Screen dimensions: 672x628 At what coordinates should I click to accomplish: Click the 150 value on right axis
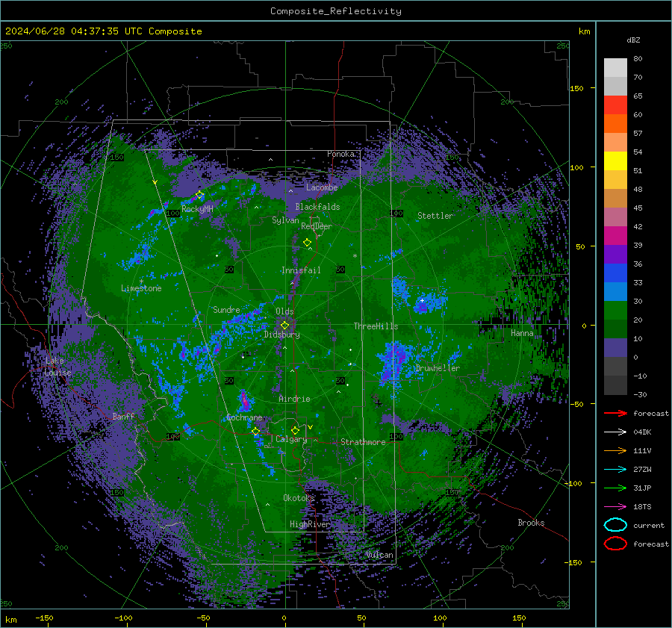pyautogui.click(x=577, y=88)
